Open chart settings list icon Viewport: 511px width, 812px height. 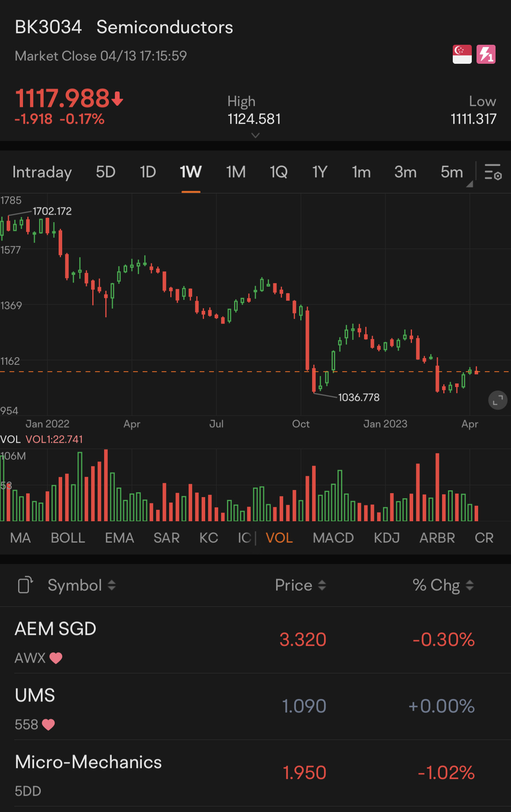[x=493, y=172]
